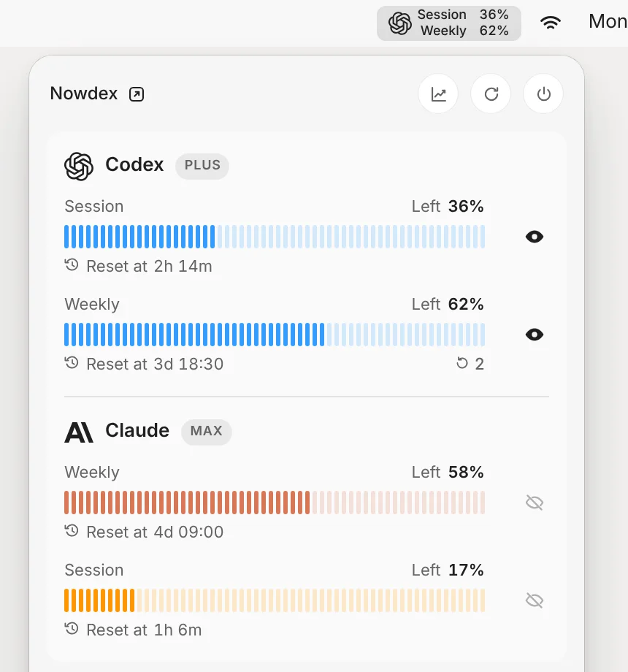Click the Wi-Fi menu bar icon

click(x=551, y=23)
